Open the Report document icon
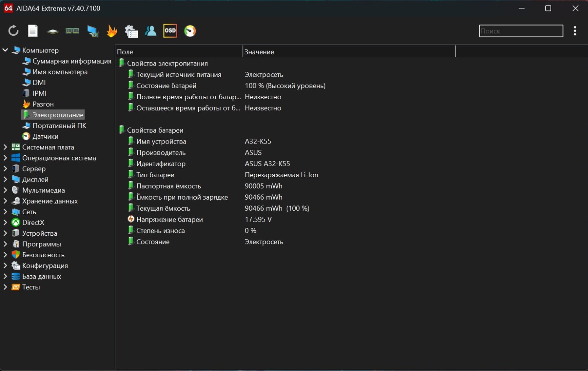This screenshot has width=588, height=371. (33, 31)
